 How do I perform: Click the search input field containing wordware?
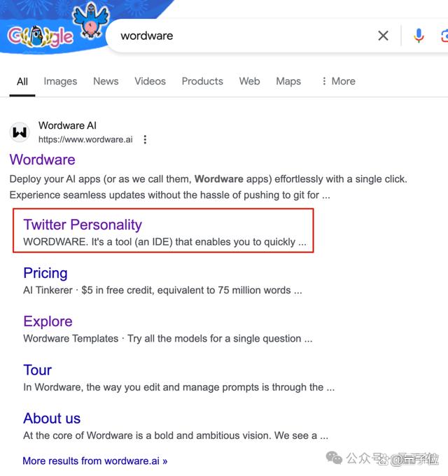click(x=238, y=36)
